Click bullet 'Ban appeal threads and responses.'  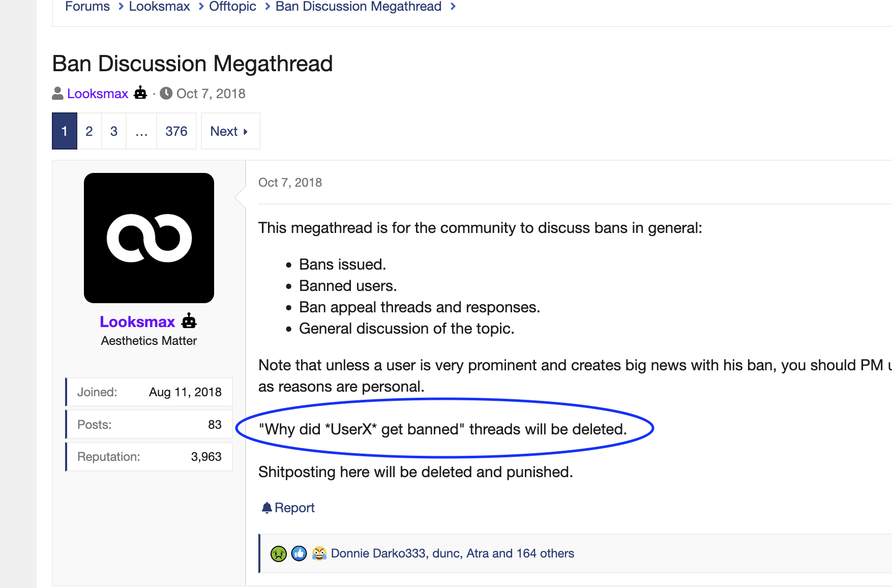(x=420, y=307)
